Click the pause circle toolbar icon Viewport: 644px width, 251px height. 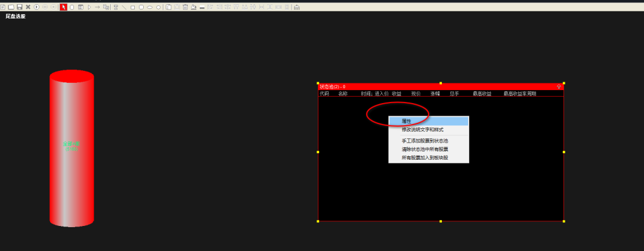pos(45,7)
